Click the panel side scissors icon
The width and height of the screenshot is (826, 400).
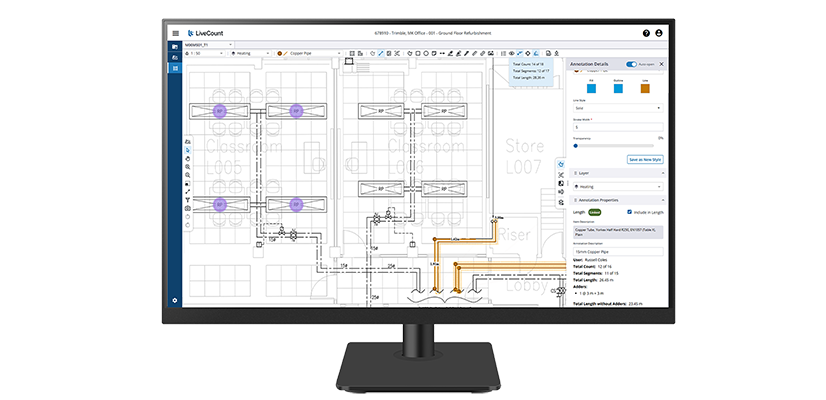(x=561, y=174)
